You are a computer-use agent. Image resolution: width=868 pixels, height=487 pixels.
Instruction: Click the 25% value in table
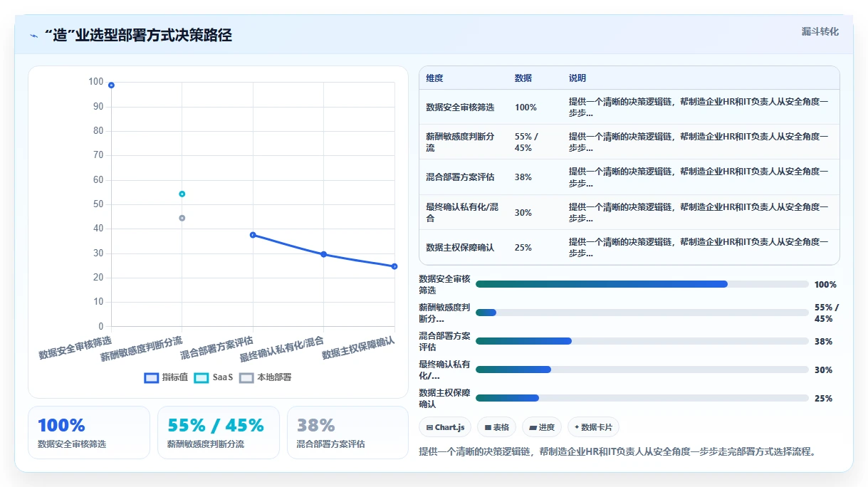click(x=523, y=247)
